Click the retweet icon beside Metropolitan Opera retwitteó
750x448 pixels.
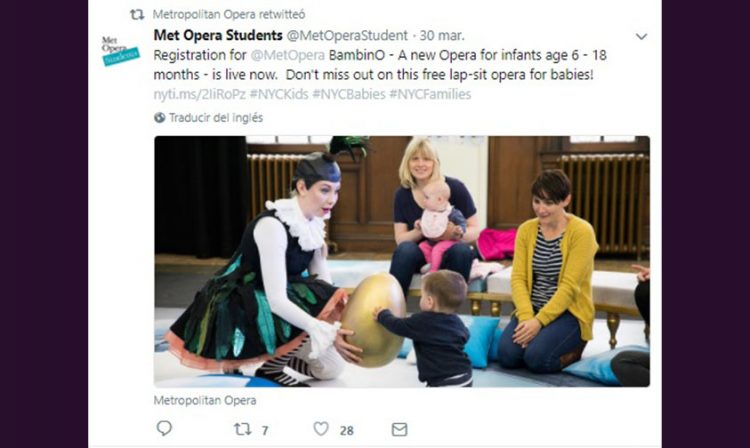pos(137,15)
